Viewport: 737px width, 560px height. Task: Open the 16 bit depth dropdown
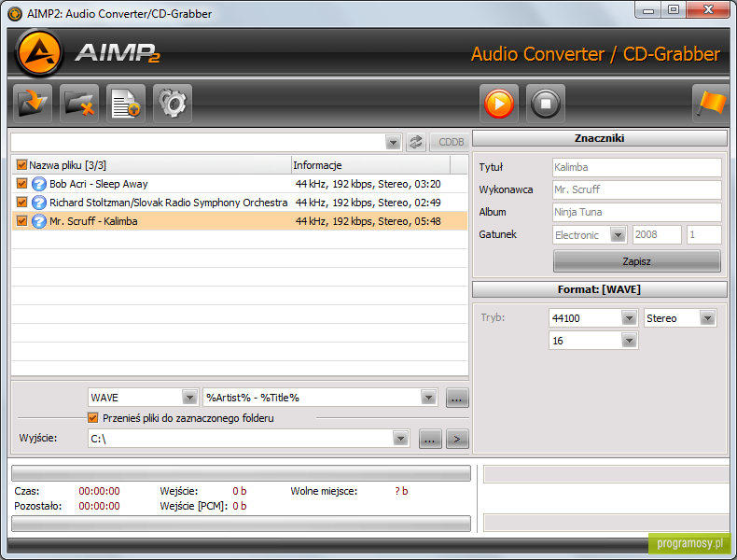pyautogui.click(x=629, y=341)
